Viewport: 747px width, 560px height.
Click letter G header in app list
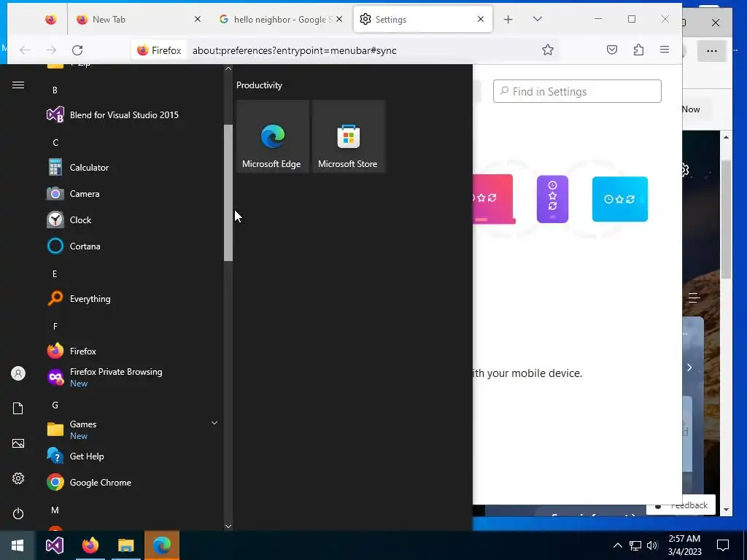[55, 405]
